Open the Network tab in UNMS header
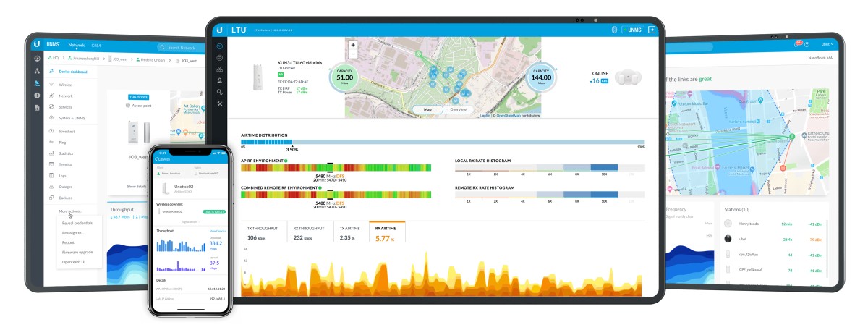Screen dimensions: 868x330 coord(76,45)
